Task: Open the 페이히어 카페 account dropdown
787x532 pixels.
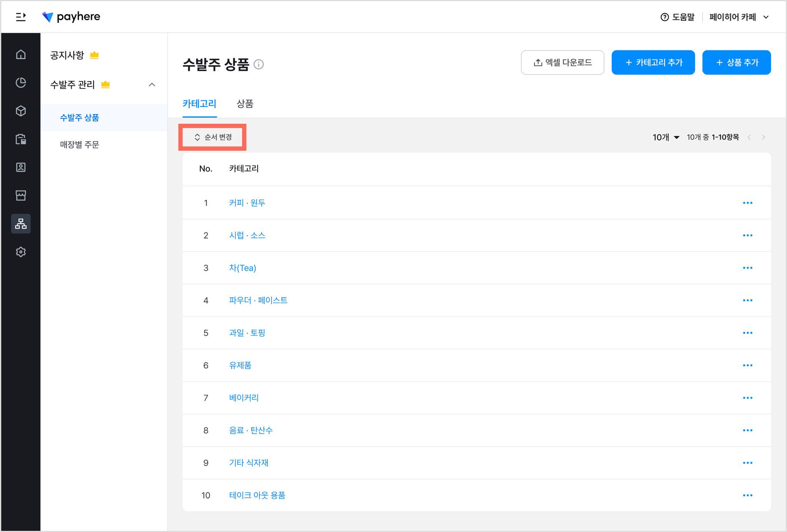Action: tap(739, 17)
